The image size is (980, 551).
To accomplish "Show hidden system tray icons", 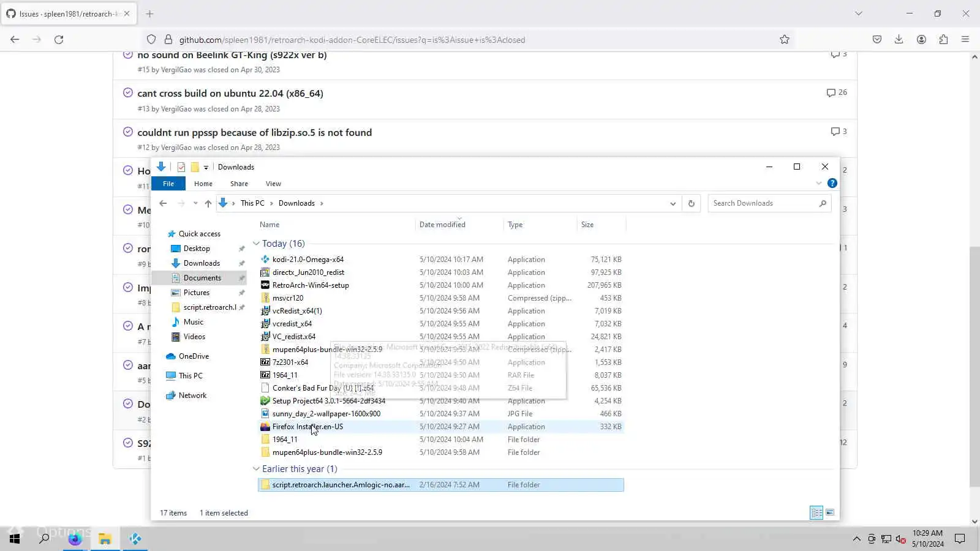I will (x=856, y=539).
